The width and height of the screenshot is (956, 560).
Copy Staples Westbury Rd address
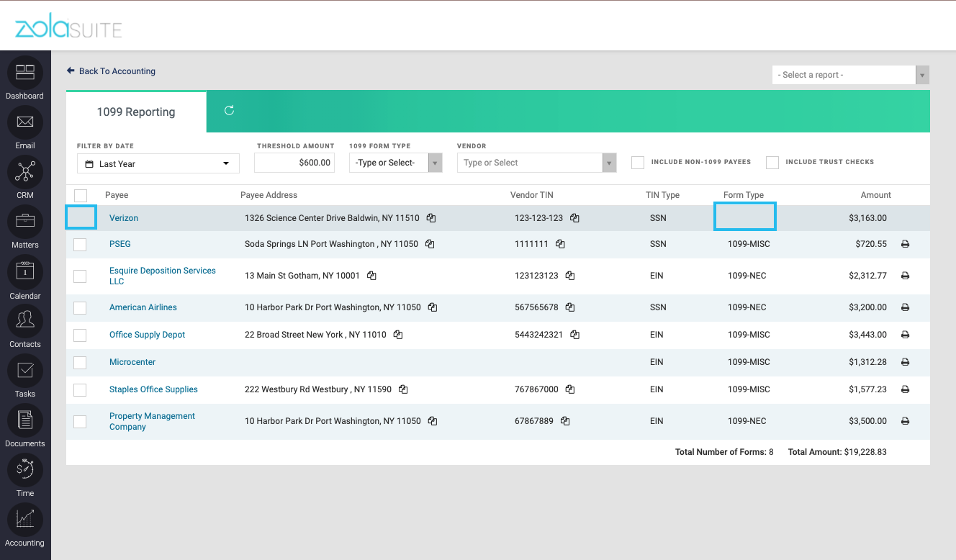coord(403,389)
